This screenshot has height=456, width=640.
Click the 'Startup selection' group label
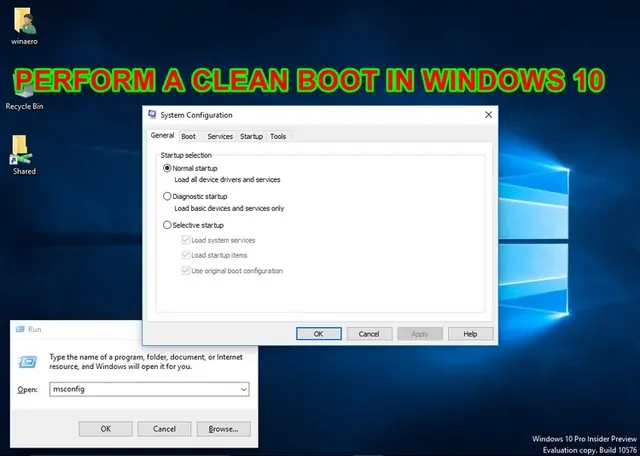pos(186,155)
